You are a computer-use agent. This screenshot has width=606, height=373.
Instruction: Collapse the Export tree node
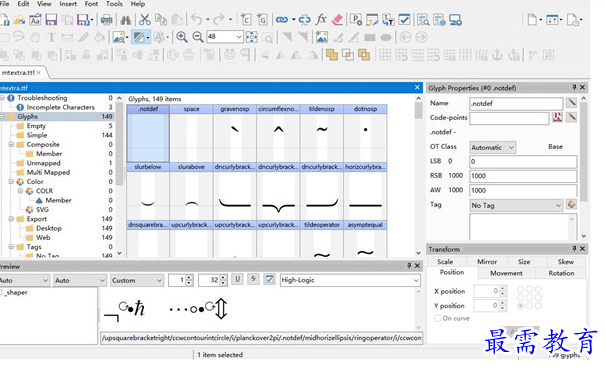[11, 218]
